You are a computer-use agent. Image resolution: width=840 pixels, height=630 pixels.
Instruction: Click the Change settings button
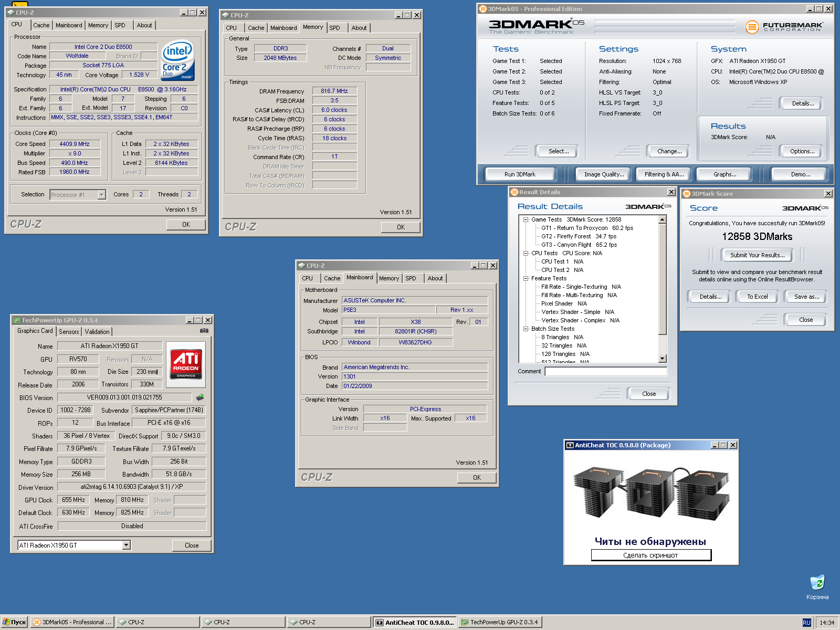click(x=669, y=151)
